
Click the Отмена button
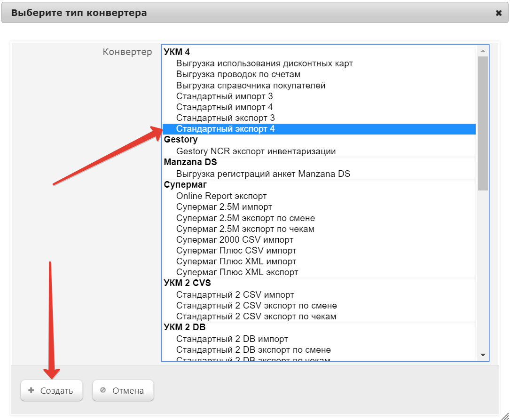pos(123,390)
